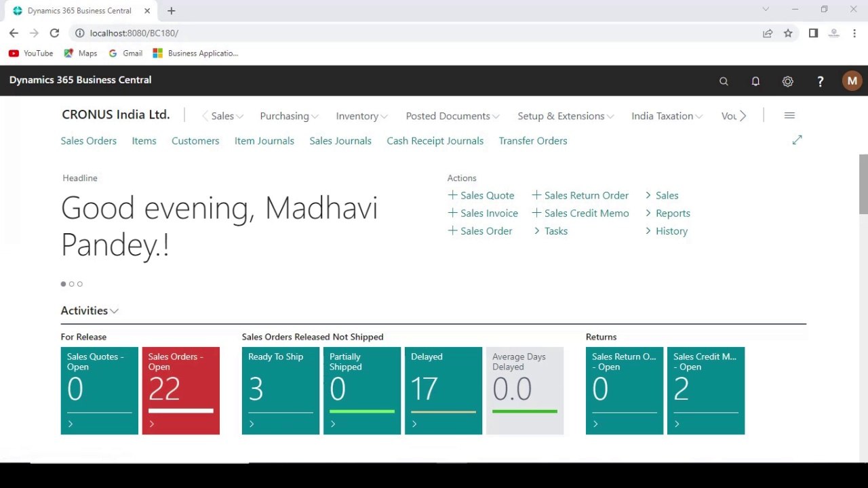The image size is (868, 488).
Task: Open the Sales Orders link
Action: (88, 141)
